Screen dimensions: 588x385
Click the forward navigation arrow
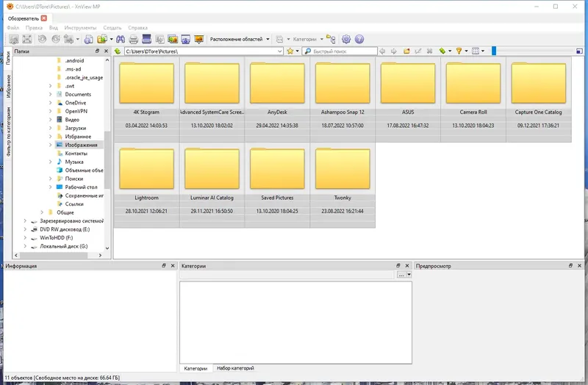click(x=394, y=51)
